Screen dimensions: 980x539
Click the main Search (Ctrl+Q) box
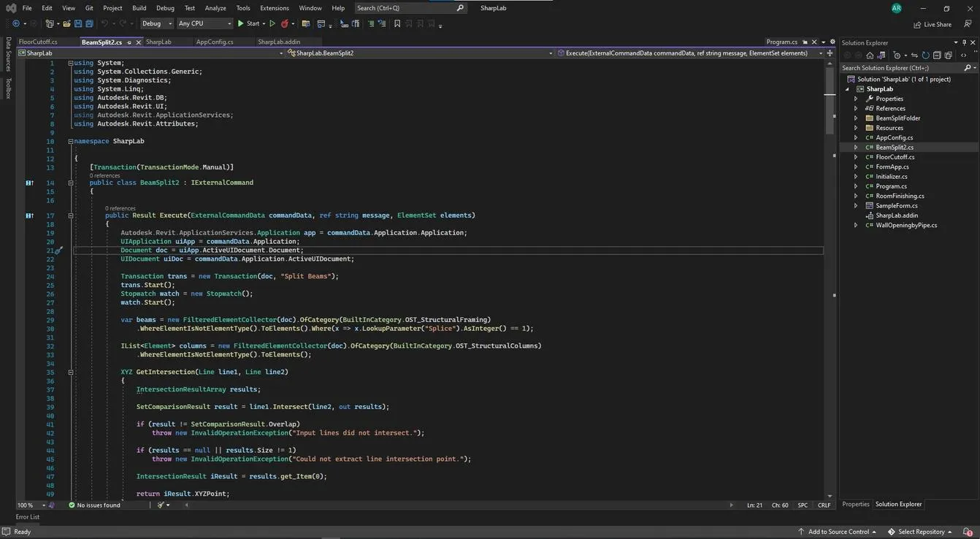(x=410, y=8)
